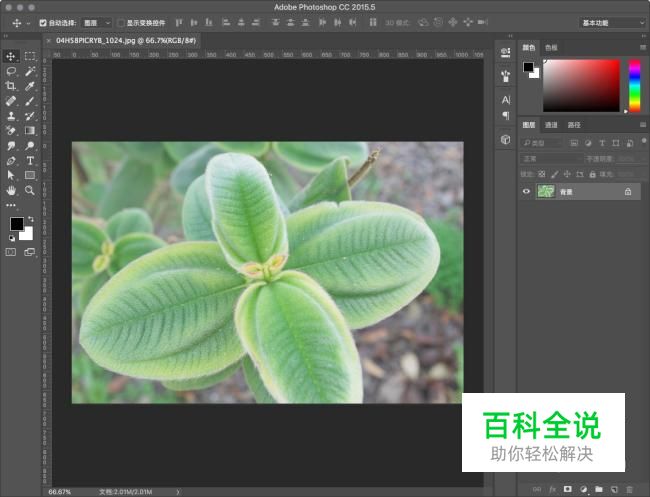
Task: Enable the 显示变换控件 checkbox
Action: click(x=121, y=22)
